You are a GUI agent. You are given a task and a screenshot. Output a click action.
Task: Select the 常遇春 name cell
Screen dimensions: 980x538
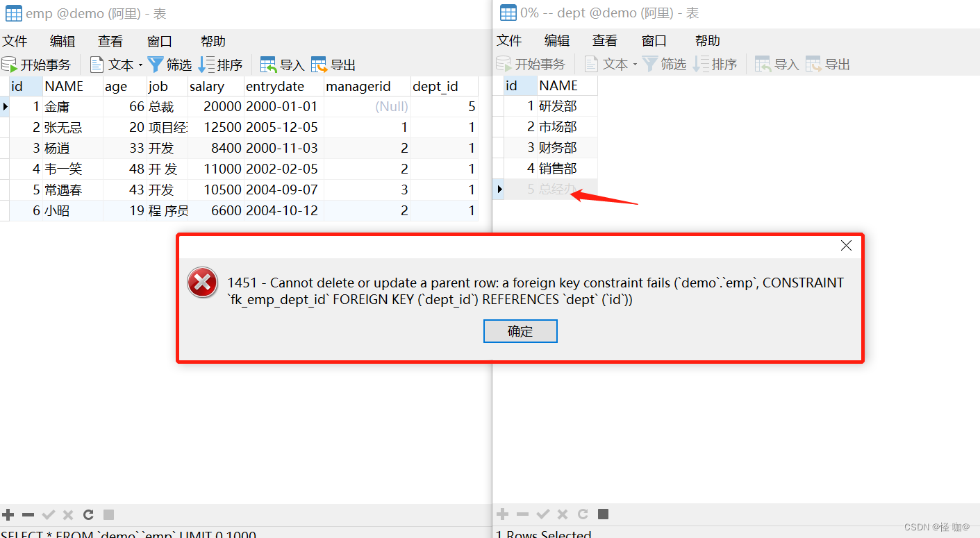click(x=73, y=190)
